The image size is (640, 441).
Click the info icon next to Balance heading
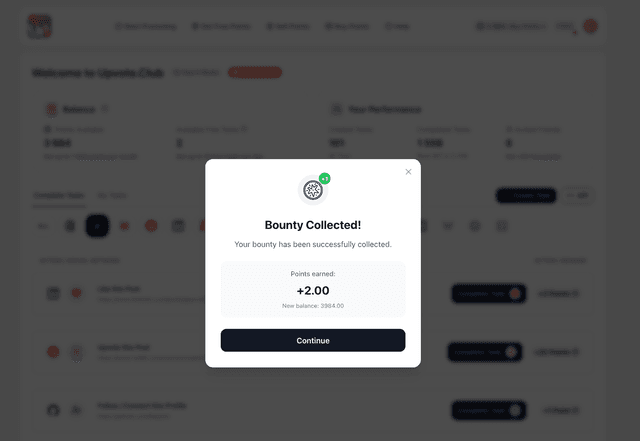[104, 109]
